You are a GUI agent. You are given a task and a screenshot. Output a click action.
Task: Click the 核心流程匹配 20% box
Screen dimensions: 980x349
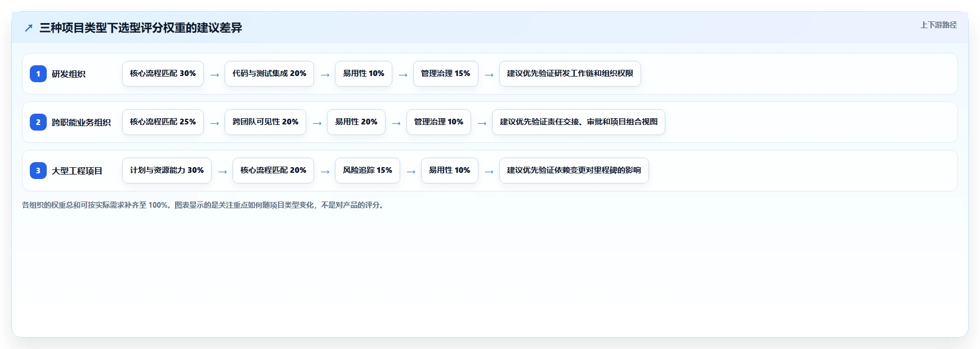(x=273, y=171)
